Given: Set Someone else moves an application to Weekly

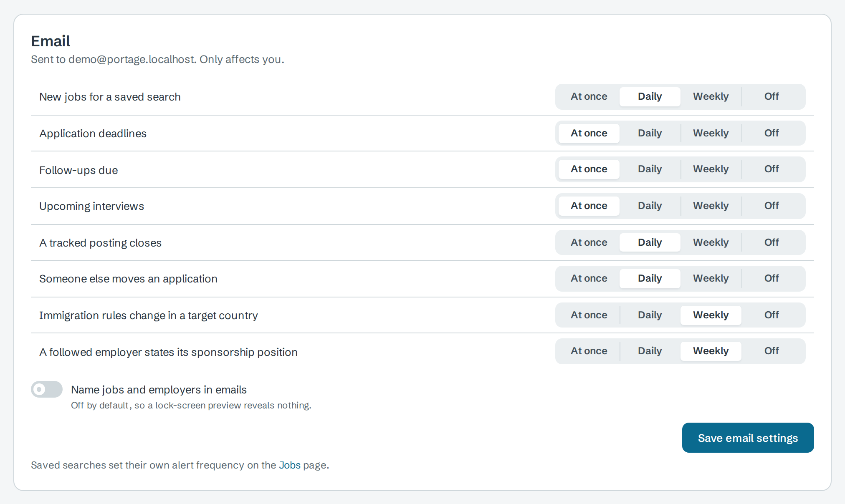Looking at the screenshot, I should (711, 278).
